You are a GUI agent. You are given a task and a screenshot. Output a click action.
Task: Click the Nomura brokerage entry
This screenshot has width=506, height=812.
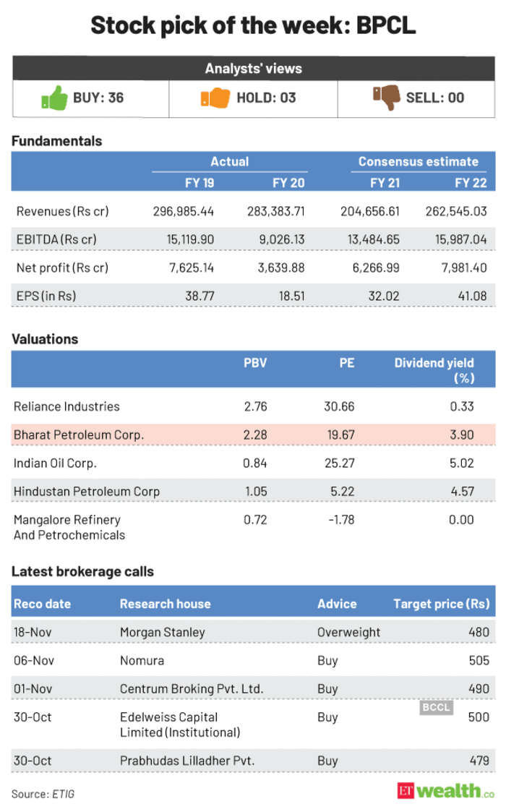point(142,660)
